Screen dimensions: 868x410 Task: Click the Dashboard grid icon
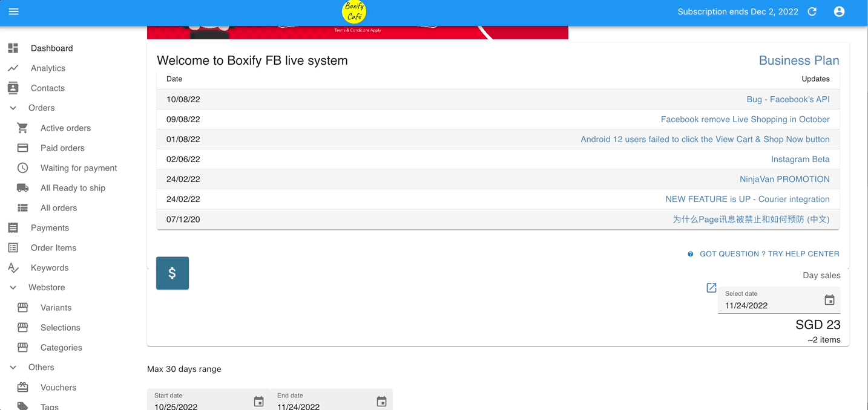point(13,48)
